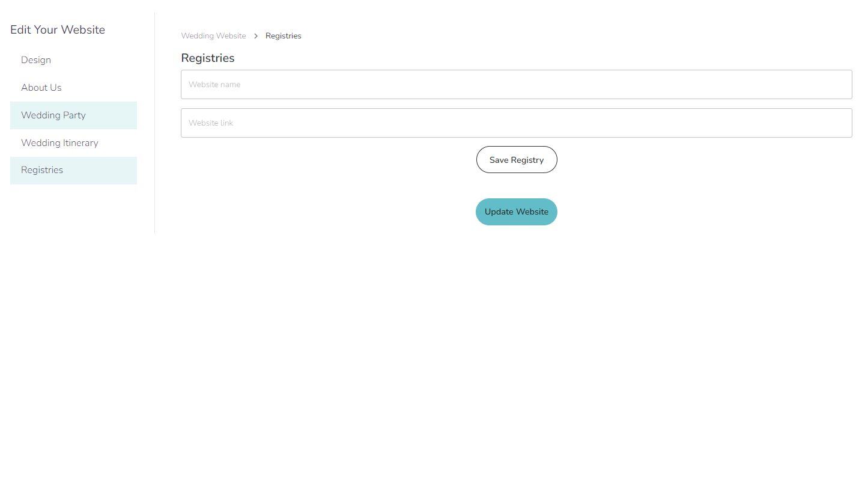Save the registry entry with outlined button
868x494 pixels.
517,160
